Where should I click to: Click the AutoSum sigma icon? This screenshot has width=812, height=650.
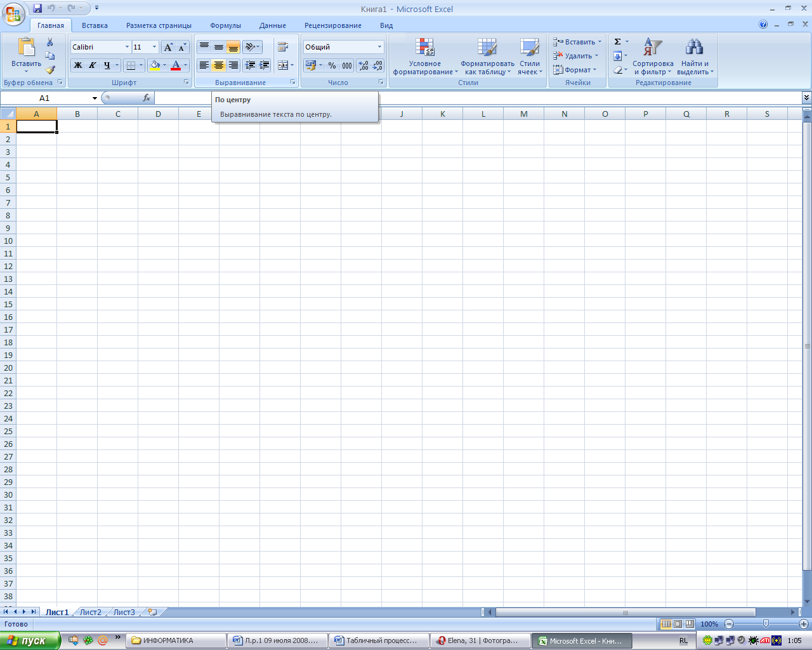click(x=618, y=42)
